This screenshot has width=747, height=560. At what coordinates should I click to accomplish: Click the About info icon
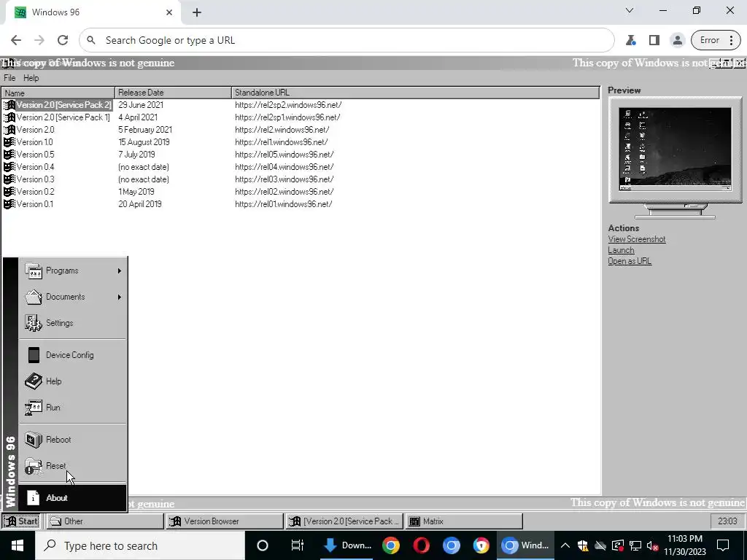coord(34,497)
